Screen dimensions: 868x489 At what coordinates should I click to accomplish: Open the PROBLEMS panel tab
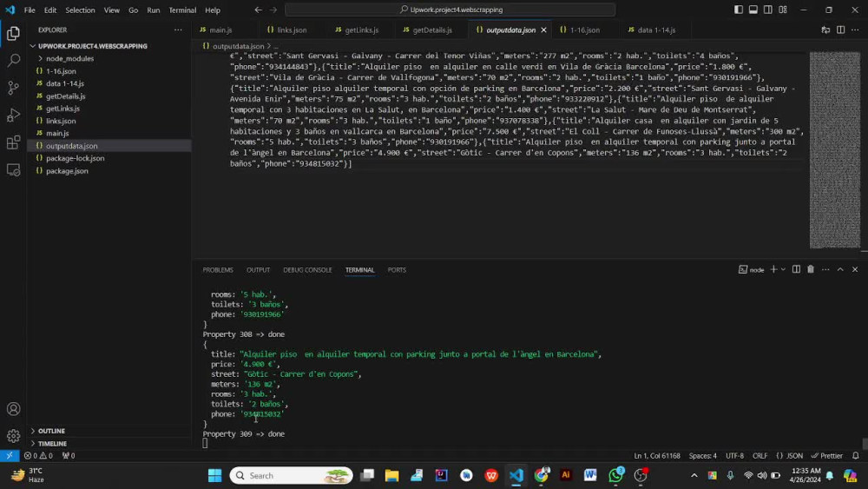coord(218,270)
